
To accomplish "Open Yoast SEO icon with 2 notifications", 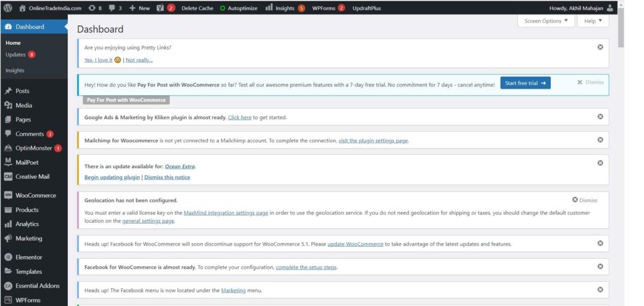I will (160, 8).
